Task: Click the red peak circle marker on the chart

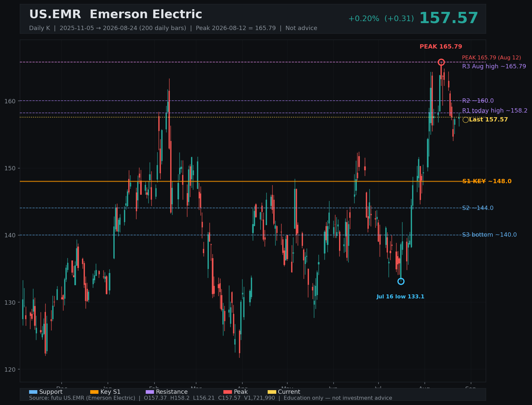Action: [441, 62]
